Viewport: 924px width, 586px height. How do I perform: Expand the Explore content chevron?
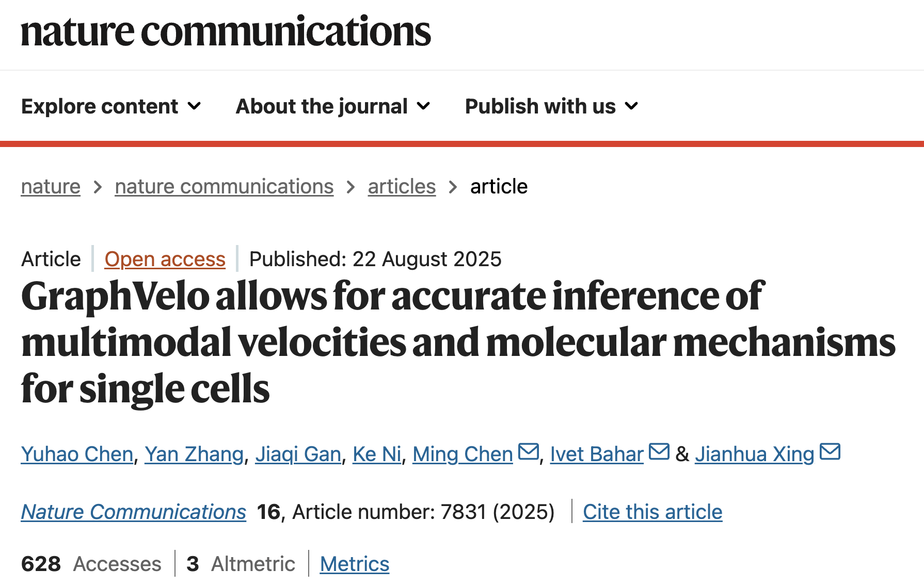[194, 106]
